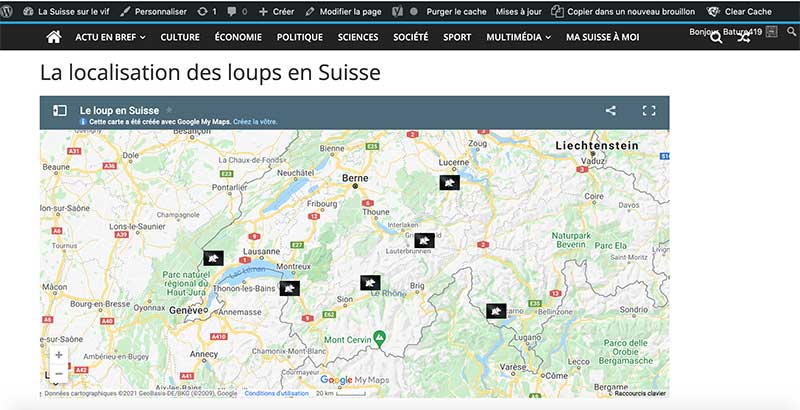Click the Liechtenstein map label
Image resolution: width=800 pixels, height=410 pixels.
(x=597, y=146)
